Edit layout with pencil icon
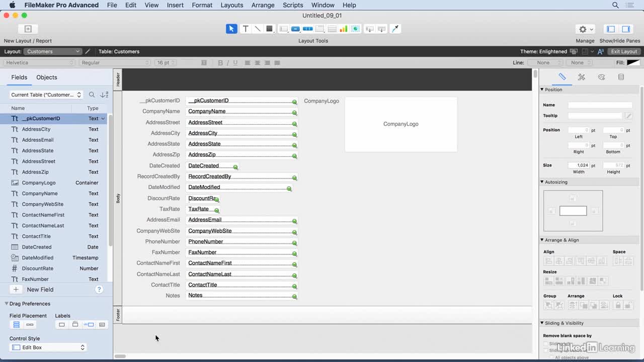The height and width of the screenshot is (362, 644). [88, 51]
